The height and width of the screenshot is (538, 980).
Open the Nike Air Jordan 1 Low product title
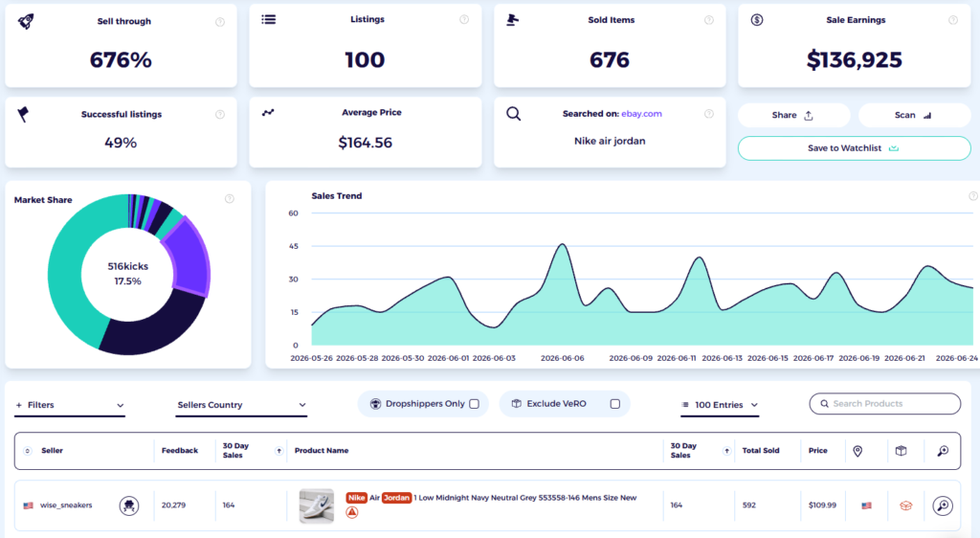(x=491, y=498)
